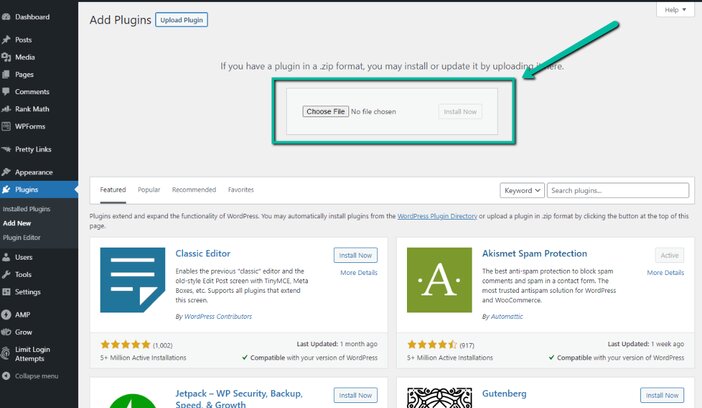Click the Grow icon in sidebar
Viewport: 702px width, 408px height.
click(x=6, y=332)
